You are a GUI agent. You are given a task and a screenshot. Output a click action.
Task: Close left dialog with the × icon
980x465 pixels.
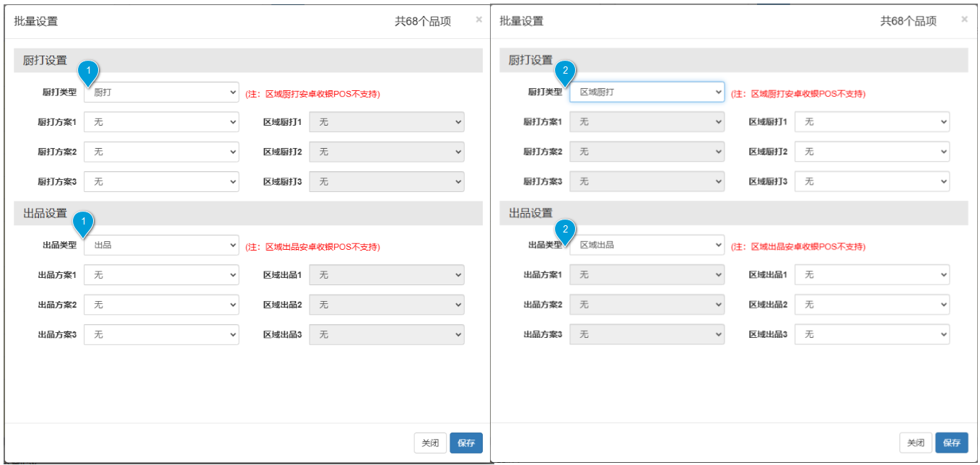point(478,19)
